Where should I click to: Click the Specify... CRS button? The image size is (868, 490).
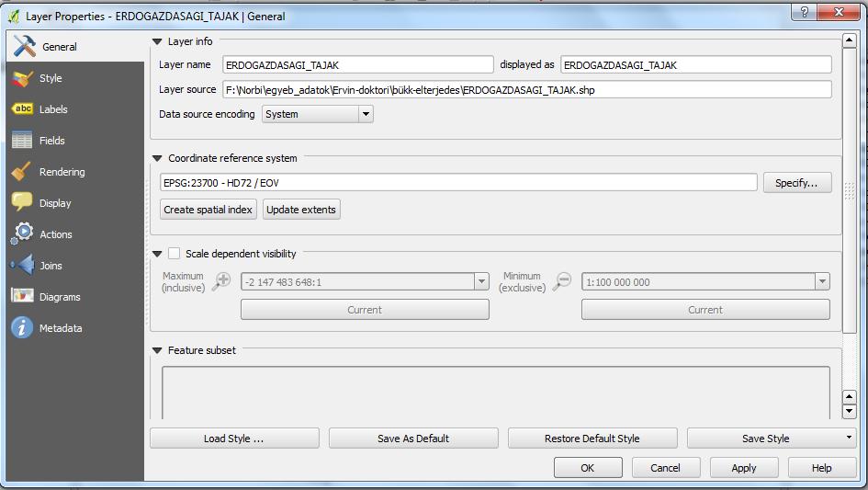click(797, 183)
